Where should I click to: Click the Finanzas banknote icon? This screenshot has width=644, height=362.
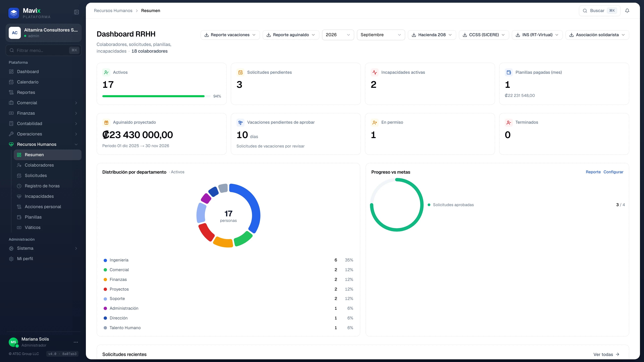click(11, 113)
